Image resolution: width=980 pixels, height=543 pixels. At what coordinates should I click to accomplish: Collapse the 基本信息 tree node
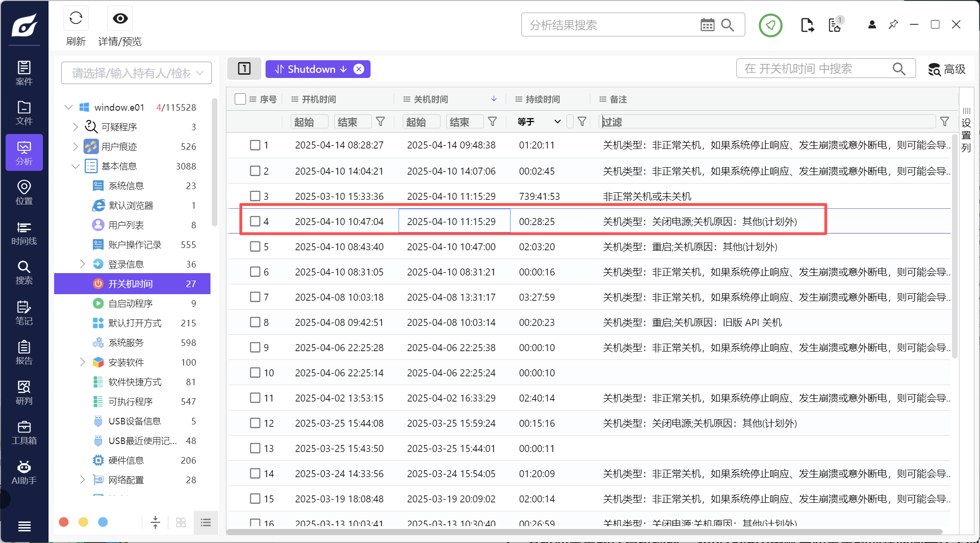pos(76,166)
